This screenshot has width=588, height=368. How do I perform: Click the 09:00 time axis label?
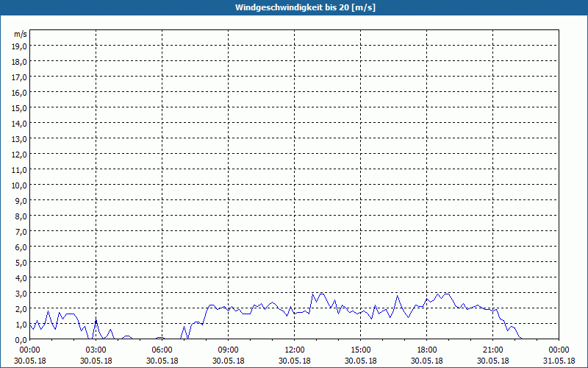click(x=229, y=350)
